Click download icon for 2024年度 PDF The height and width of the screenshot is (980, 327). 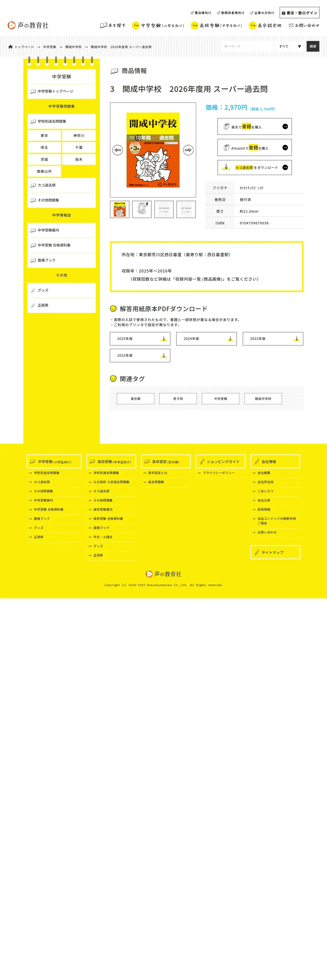coord(230,339)
